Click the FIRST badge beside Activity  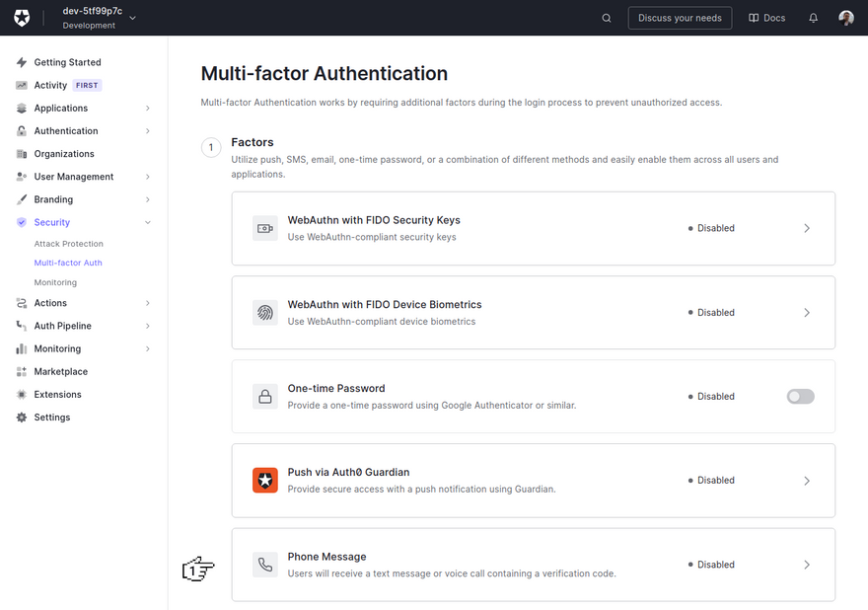[x=87, y=85]
